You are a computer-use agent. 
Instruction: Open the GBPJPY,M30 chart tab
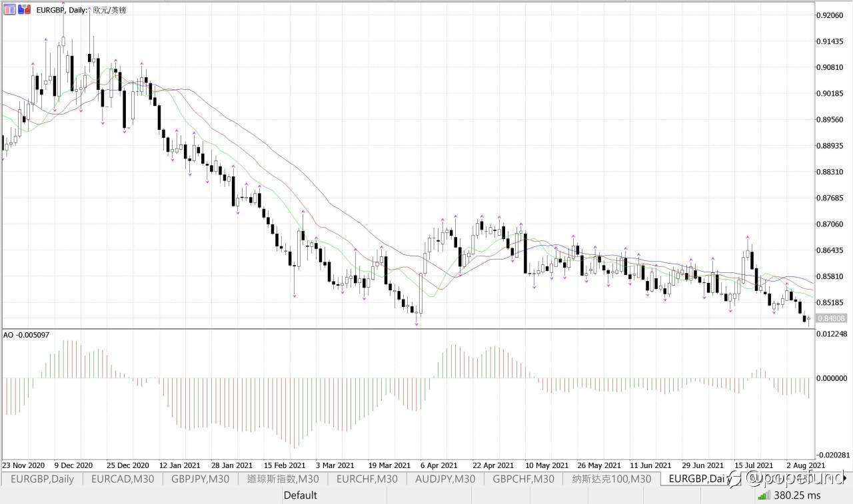click(201, 479)
